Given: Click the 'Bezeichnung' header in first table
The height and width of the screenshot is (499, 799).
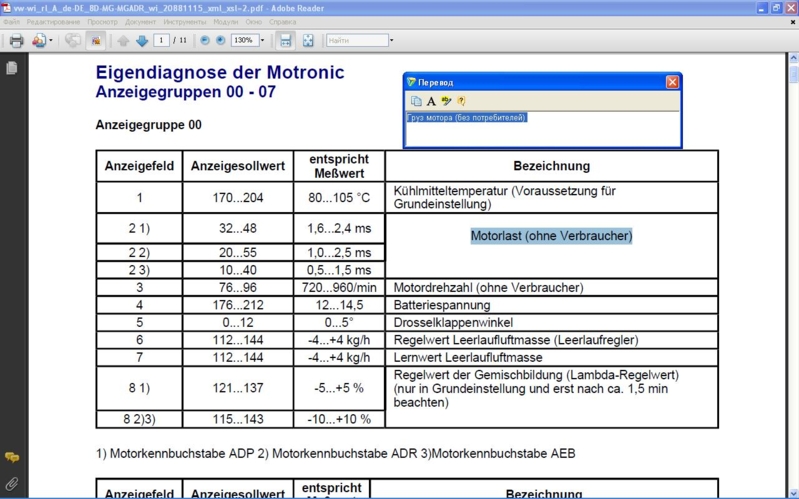Looking at the screenshot, I should tap(551, 166).
